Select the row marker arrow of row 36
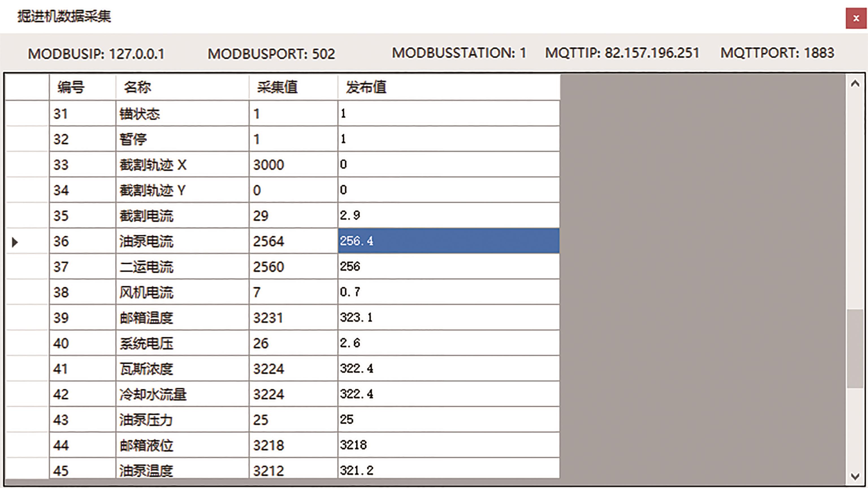Image resolution: width=868 pixels, height=488 pixels. click(x=14, y=242)
